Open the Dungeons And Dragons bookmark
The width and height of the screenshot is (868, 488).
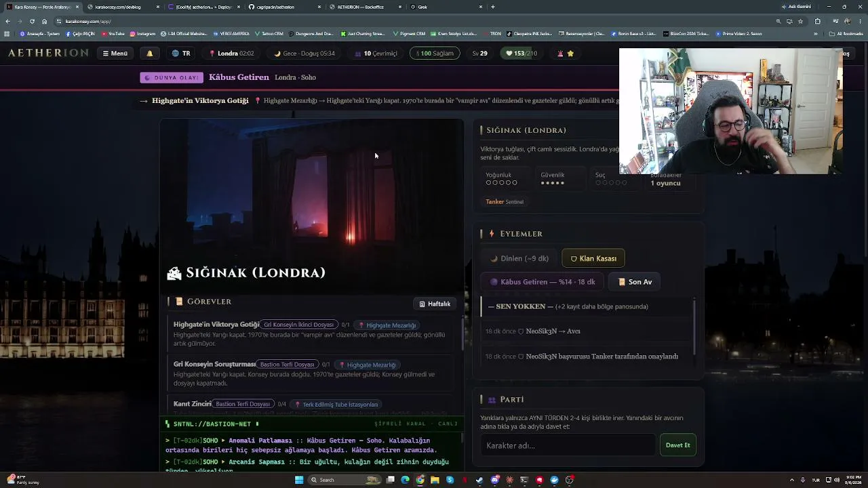[312, 33]
